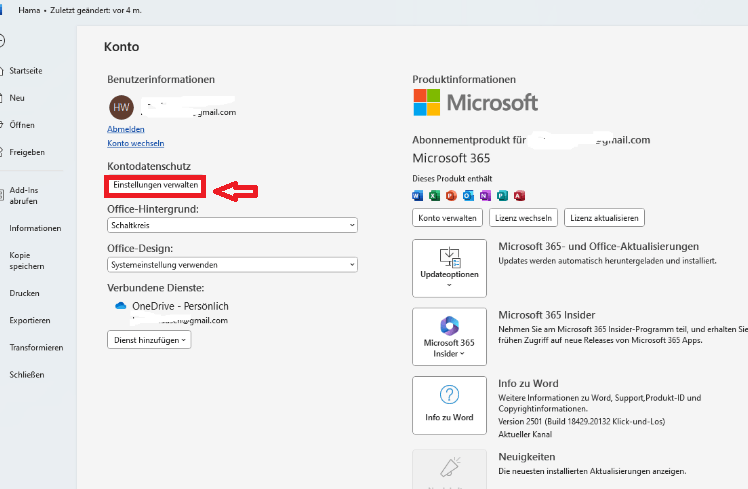Select Drucken in the sidebar
Image resolution: width=748 pixels, height=489 pixels.
24,293
